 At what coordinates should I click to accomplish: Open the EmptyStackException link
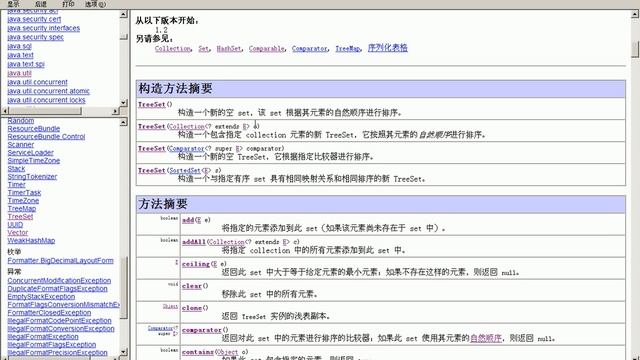tap(41, 297)
